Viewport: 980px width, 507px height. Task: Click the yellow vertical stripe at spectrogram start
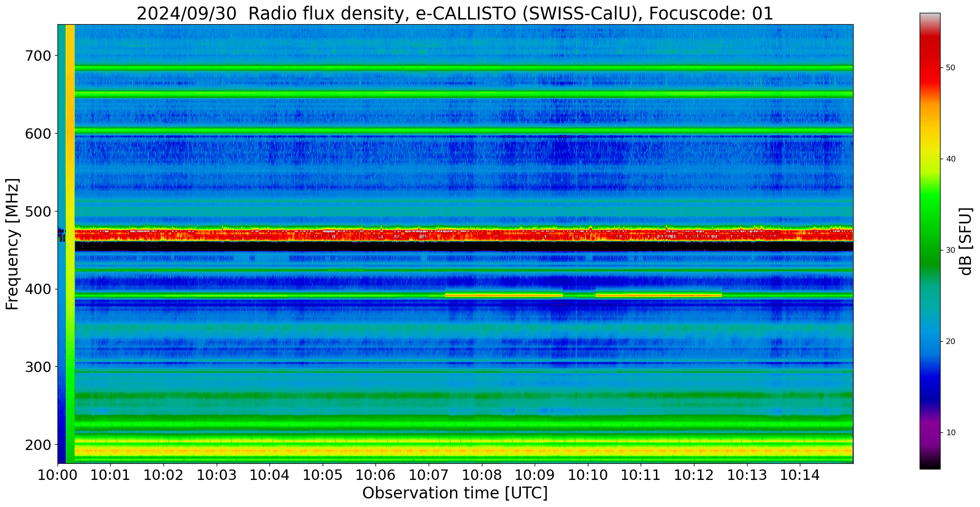pyautogui.click(x=70, y=244)
